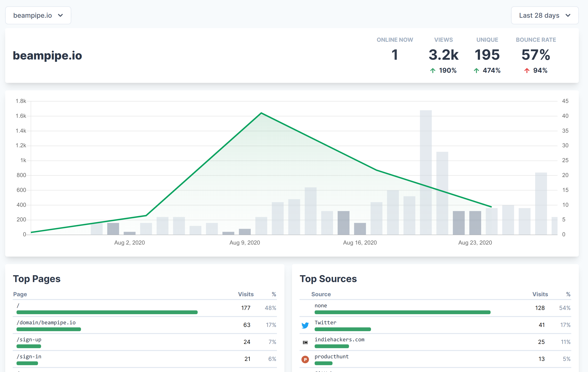Screen dimensions: 588x372
Task: Click the green progress bar for none
Action: [x=402, y=312]
